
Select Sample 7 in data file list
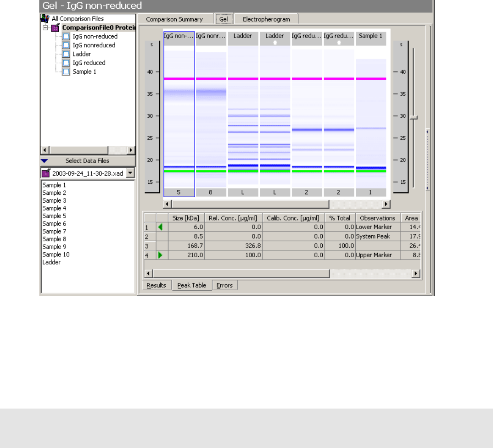click(x=54, y=231)
